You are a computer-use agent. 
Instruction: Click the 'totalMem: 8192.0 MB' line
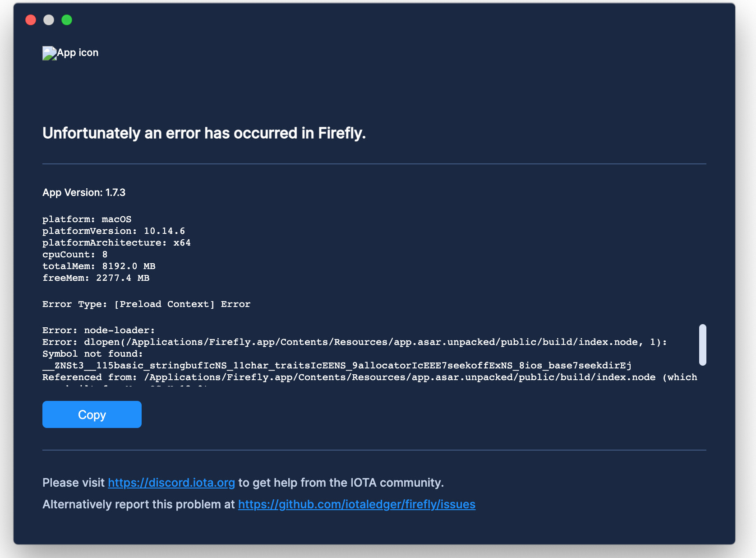99,266
